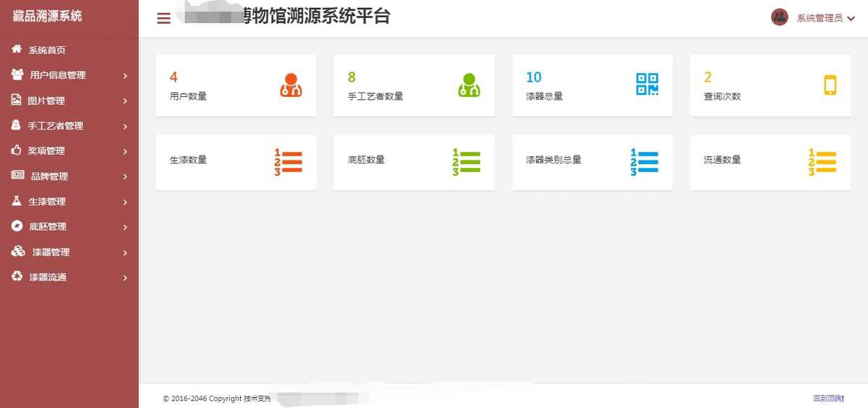Screen dimensions: 868x408
Task: Open the 奖项管理 menu item
Action: pos(46,151)
